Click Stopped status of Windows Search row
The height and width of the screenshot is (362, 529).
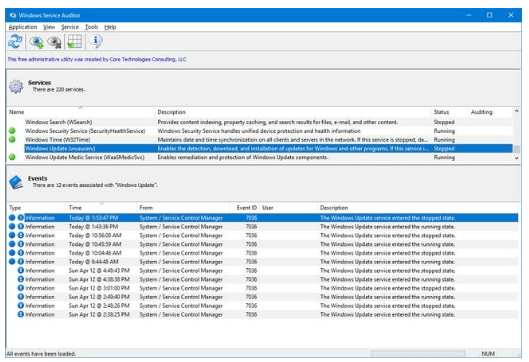[444, 122]
